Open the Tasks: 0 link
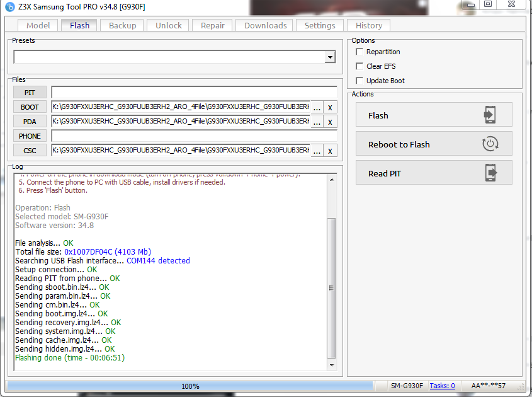 442,386
